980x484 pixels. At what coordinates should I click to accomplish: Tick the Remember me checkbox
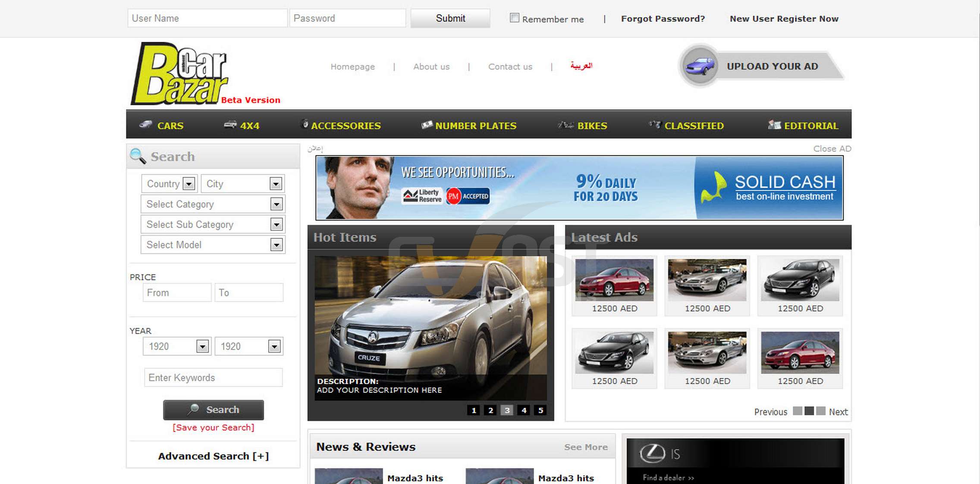[x=514, y=18]
